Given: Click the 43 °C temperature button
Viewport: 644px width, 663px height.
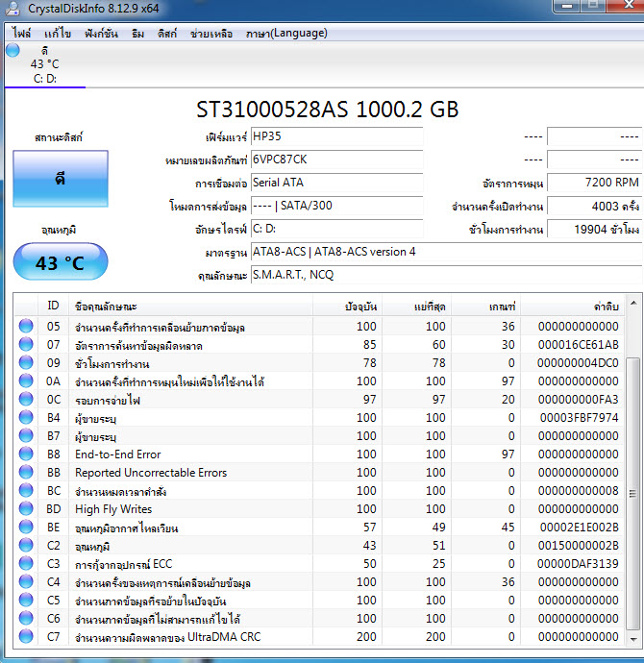Looking at the screenshot, I should [60, 262].
